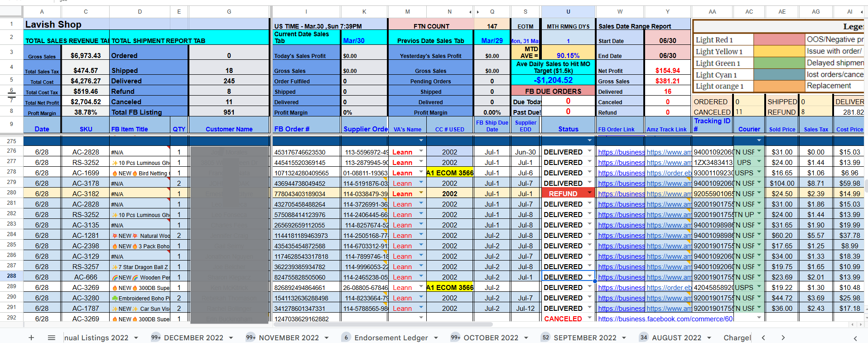Click the Light Red 1 legend color swatch
The height and width of the screenshot is (343, 868).
pos(779,39)
